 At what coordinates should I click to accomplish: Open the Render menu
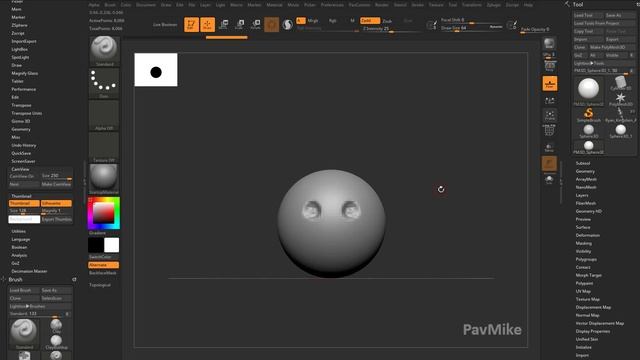(x=382, y=5)
